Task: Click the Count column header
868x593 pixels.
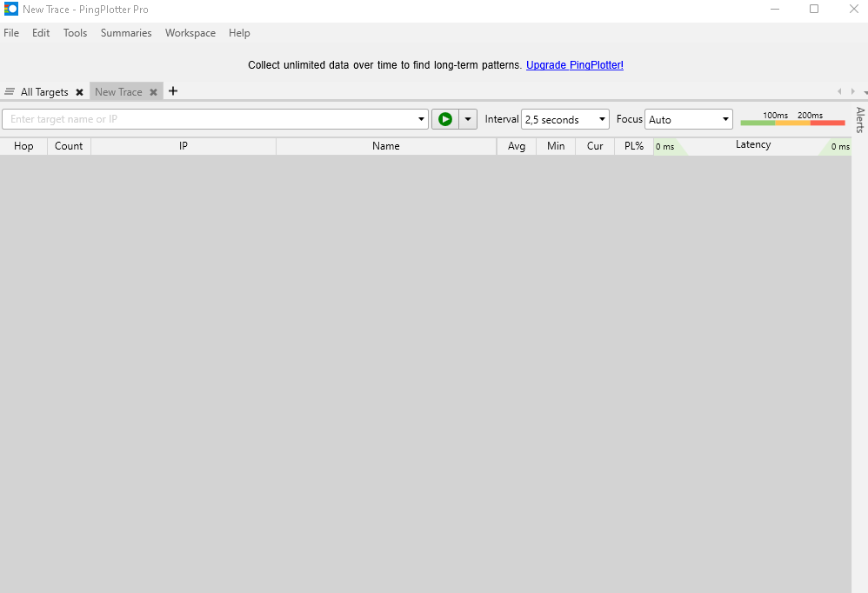Action: coord(69,146)
